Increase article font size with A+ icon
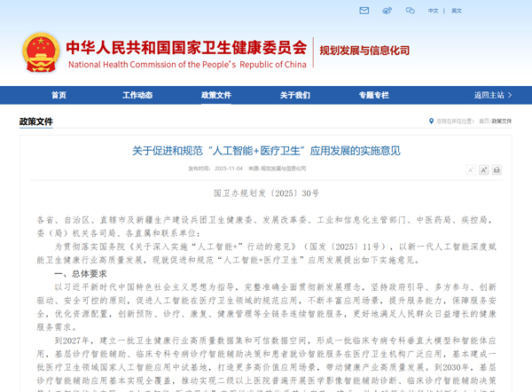This screenshot has width=532, height=392. click(484, 169)
